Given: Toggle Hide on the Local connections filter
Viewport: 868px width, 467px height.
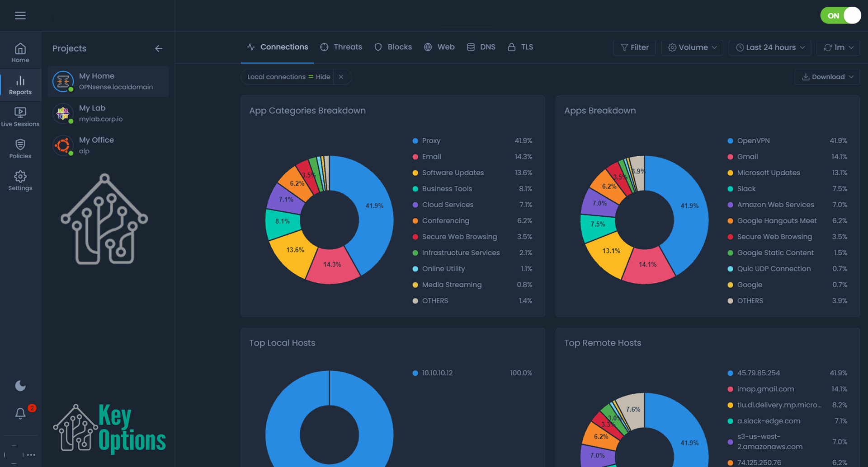Looking at the screenshot, I should coord(322,77).
